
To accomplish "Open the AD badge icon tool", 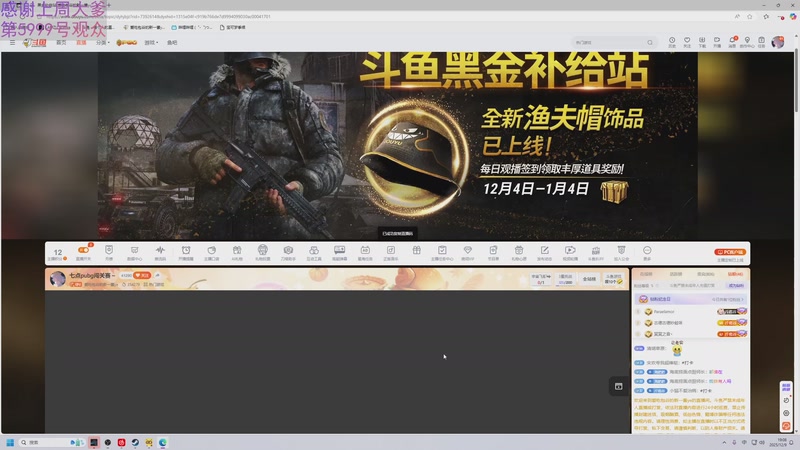I will coord(365,250).
